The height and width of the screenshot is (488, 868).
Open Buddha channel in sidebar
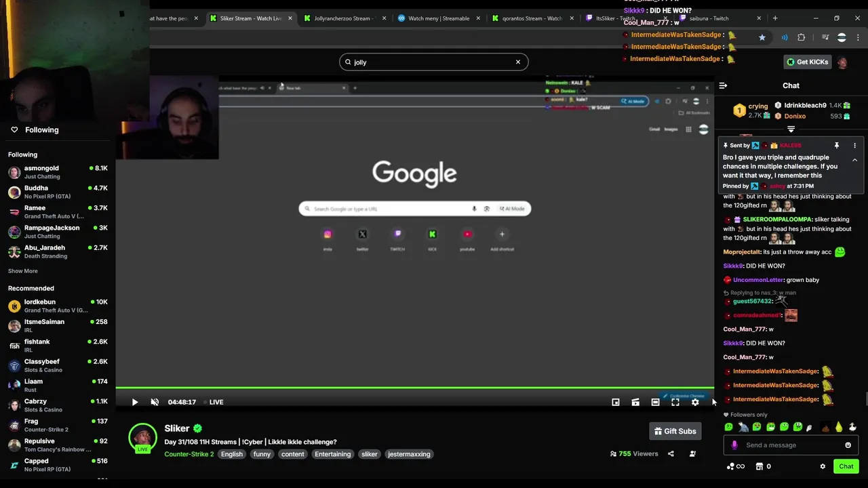pos(58,192)
